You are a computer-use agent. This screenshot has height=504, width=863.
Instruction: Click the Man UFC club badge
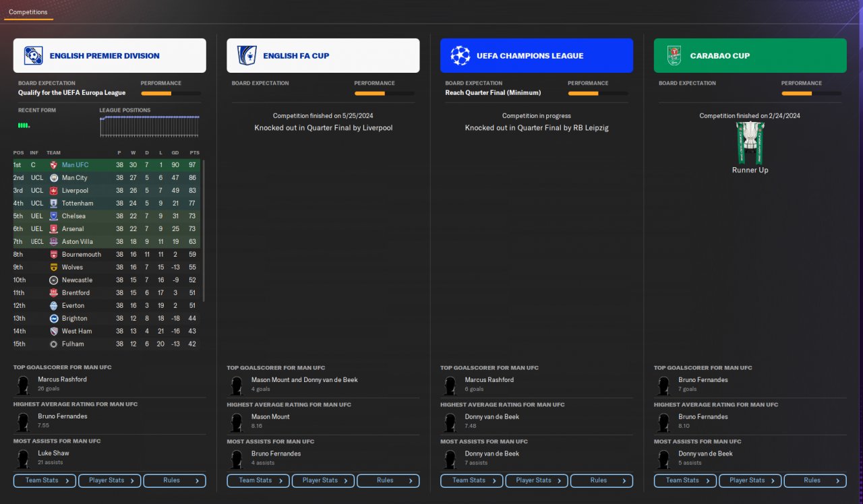(54, 165)
